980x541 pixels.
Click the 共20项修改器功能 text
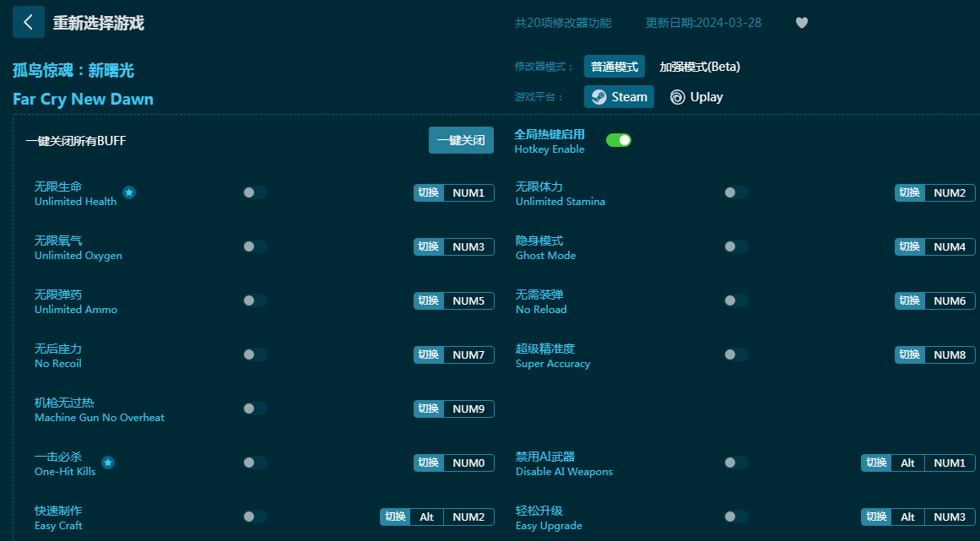[563, 23]
